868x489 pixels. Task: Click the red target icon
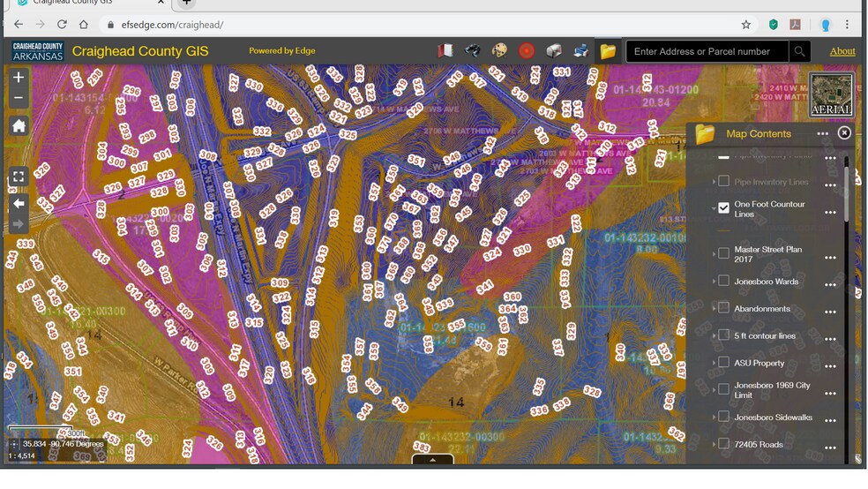(x=527, y=51)
